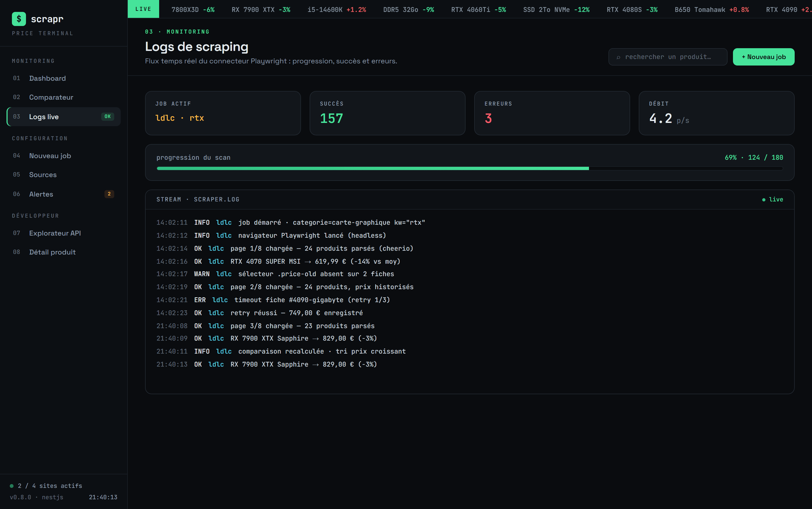
Task: Click the 'live' label in stream header
Action: tap(776, 200)
